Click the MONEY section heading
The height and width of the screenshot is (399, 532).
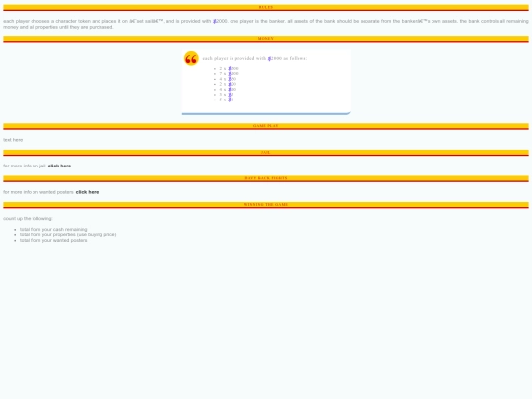coord(266,39)
